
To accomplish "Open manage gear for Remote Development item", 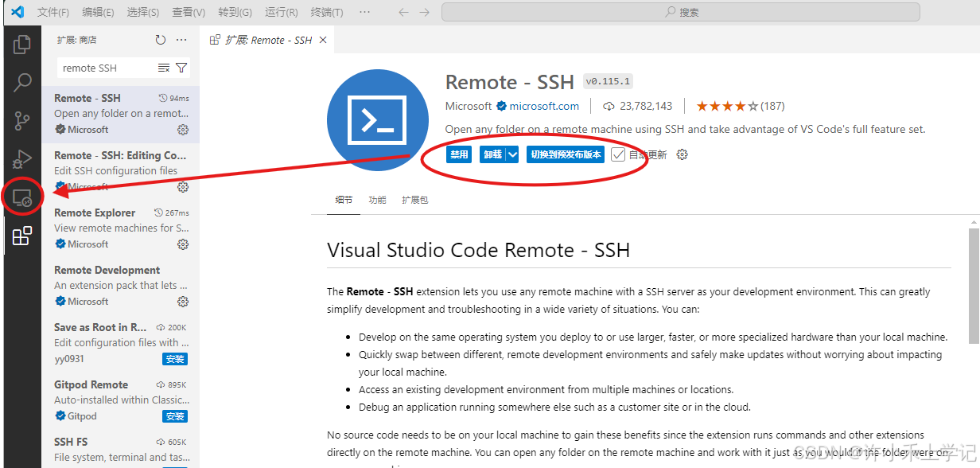I will (183, 302).
